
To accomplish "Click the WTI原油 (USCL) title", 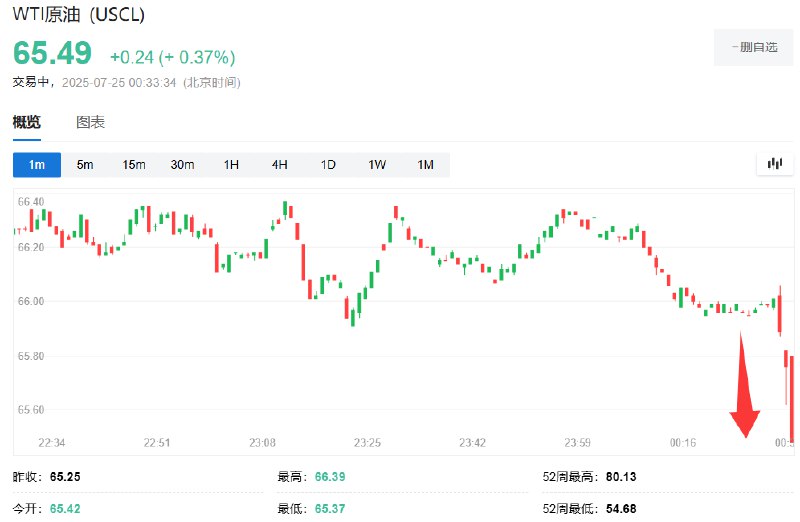I will point(79,14).
